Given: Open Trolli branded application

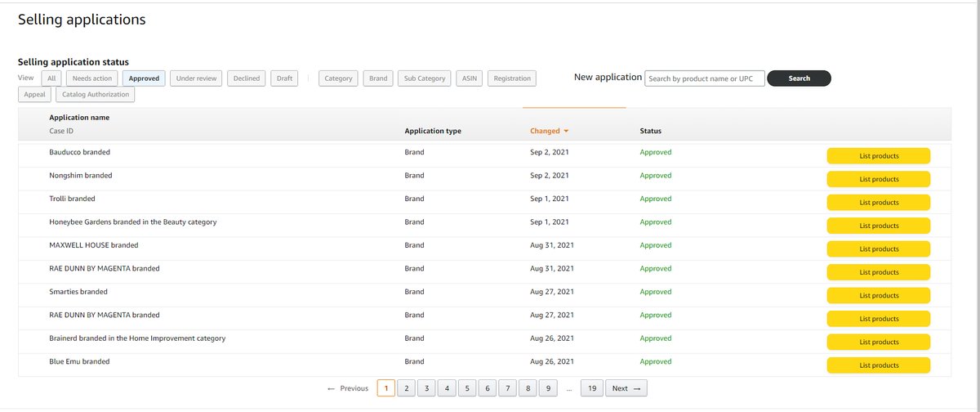Looking at the screenshot, I should (x=72, y=199).
